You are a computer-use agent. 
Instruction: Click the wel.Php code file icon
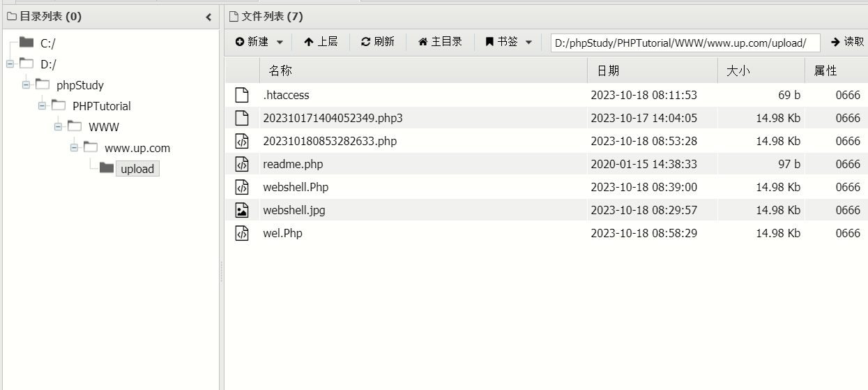[x=242, y=233]
